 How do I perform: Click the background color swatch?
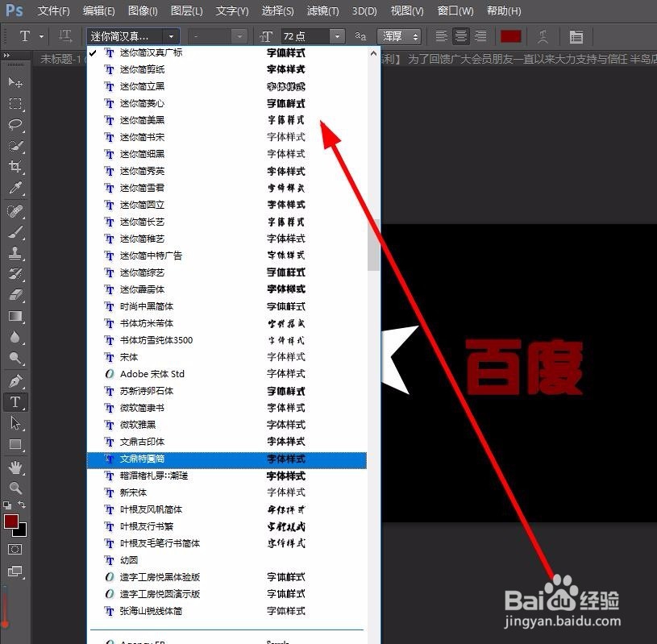pos(22,532)
